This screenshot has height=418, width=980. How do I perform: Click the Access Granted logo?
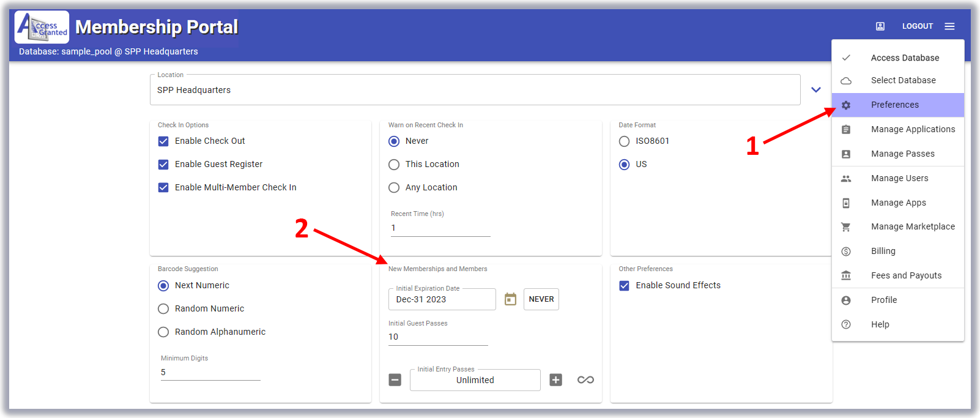[x=42, y=27]
